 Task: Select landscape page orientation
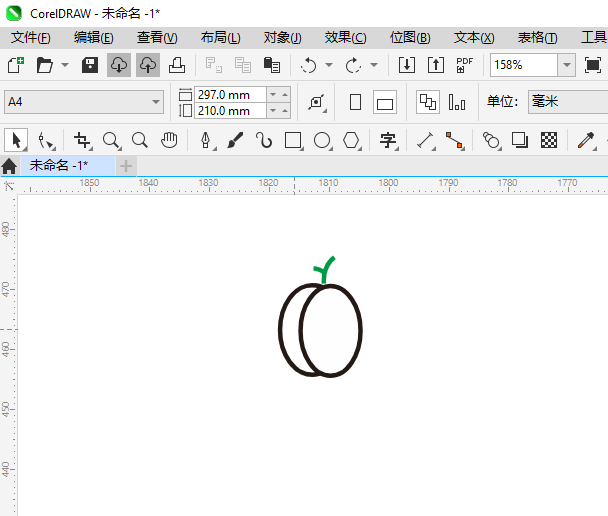point(385,102)
